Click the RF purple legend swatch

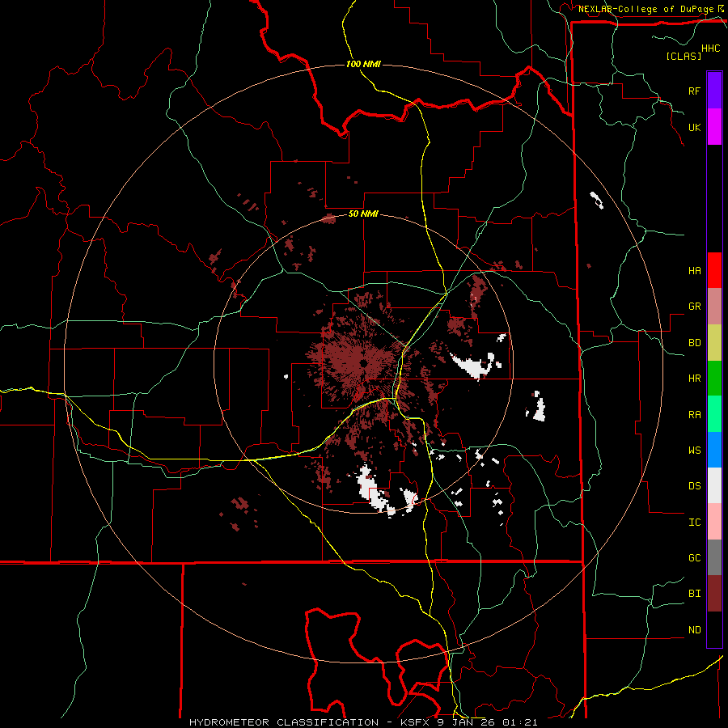click(714, 91)
